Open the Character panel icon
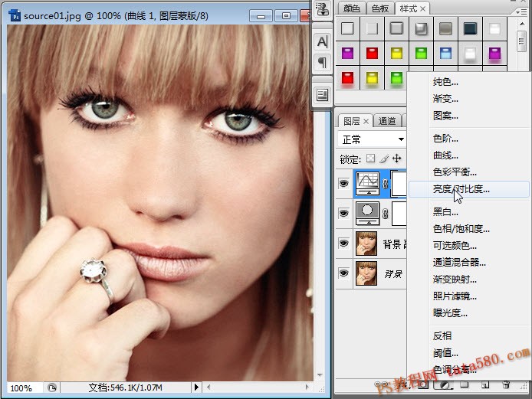Screen dimensions: 532x399 click(x=322, y=41)
